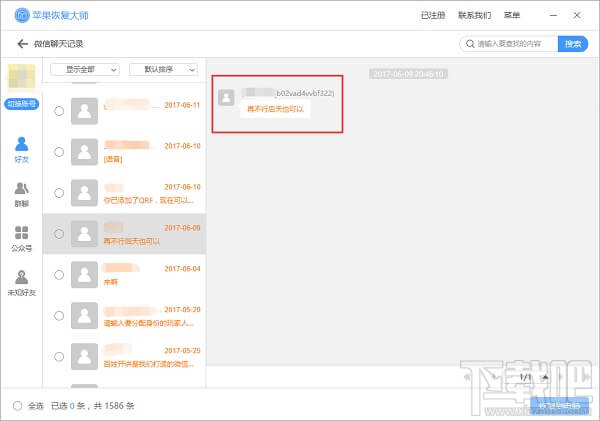Click the 搜索 search button
This screenshot has width=600, height=421.
(573, 44)
